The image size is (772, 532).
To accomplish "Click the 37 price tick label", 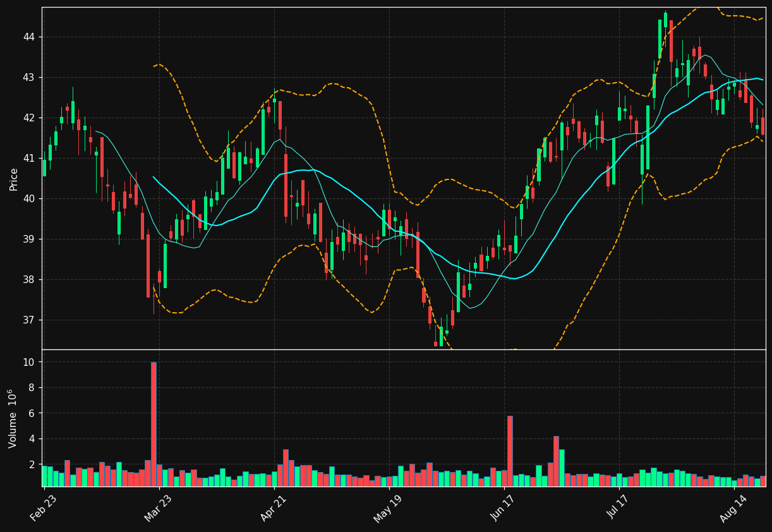I will pyautogui.click(x=30, y=320).
